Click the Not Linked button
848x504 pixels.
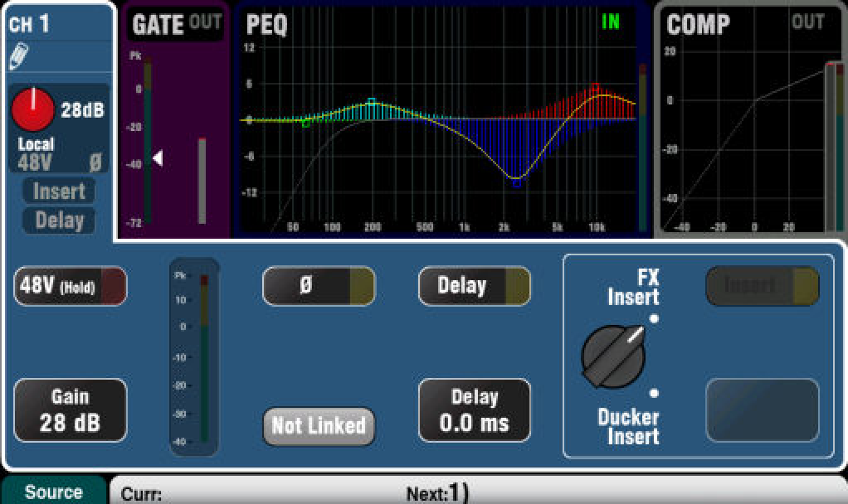319,426
